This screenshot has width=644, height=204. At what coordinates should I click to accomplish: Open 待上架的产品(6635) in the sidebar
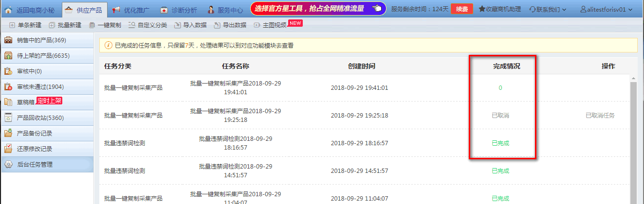click(47, 56)
